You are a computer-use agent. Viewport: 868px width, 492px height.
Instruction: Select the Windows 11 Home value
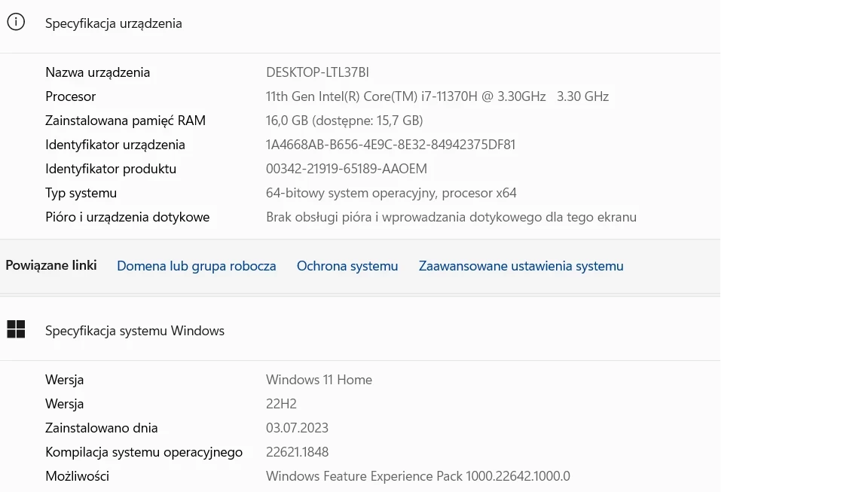(319, 380)
